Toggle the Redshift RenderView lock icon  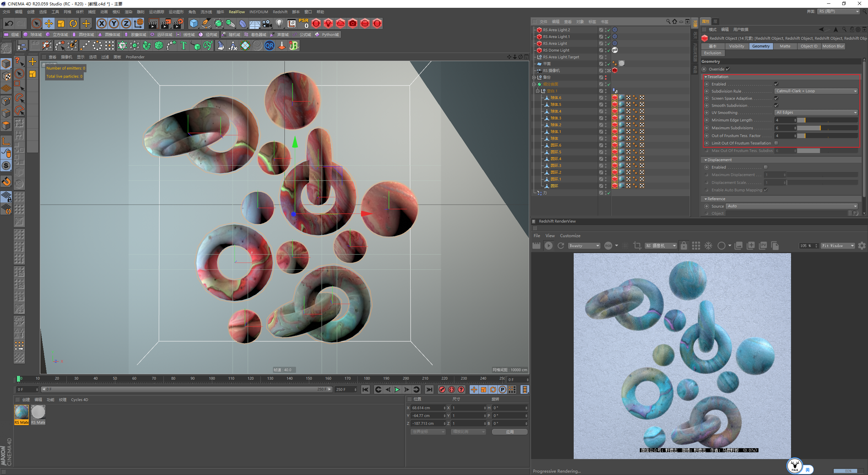point(684,246)
